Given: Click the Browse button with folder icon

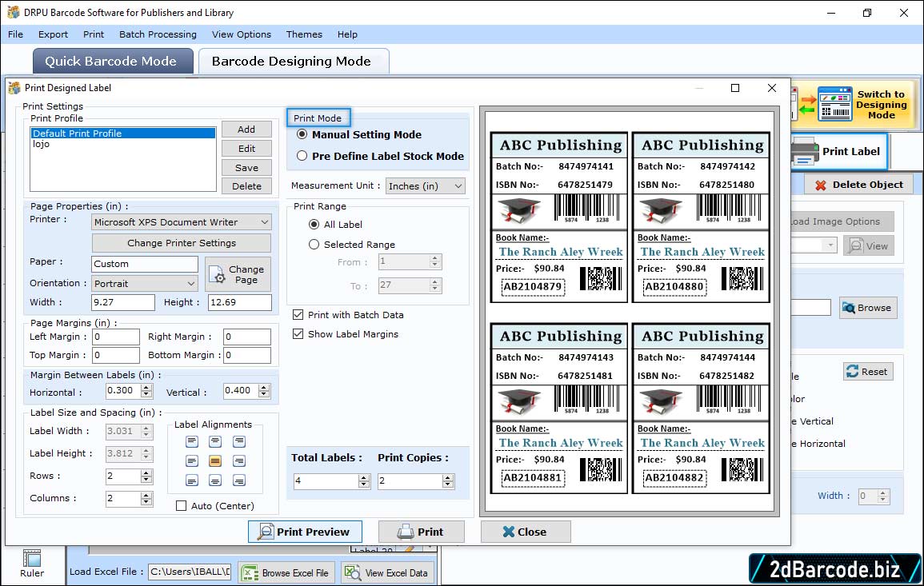Looking at the screenshot, I should click(868, 308).
